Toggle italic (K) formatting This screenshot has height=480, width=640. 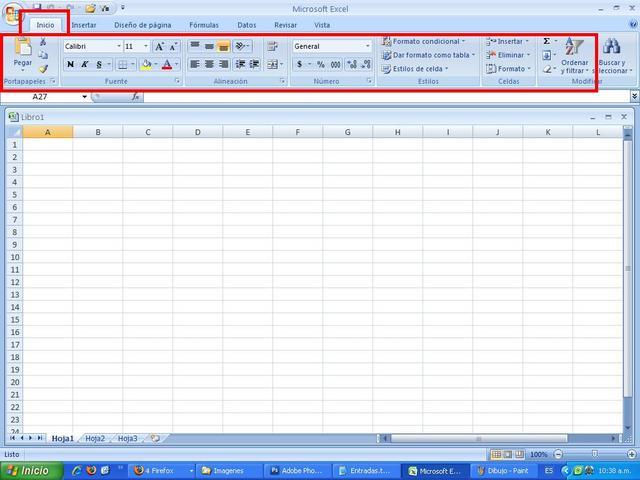pos(84,64)
